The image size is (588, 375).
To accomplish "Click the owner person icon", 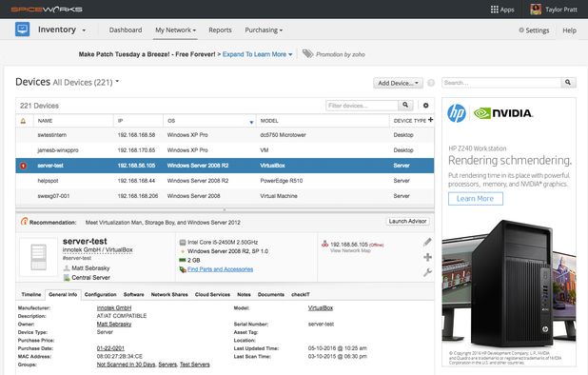I will pos(67,268).
